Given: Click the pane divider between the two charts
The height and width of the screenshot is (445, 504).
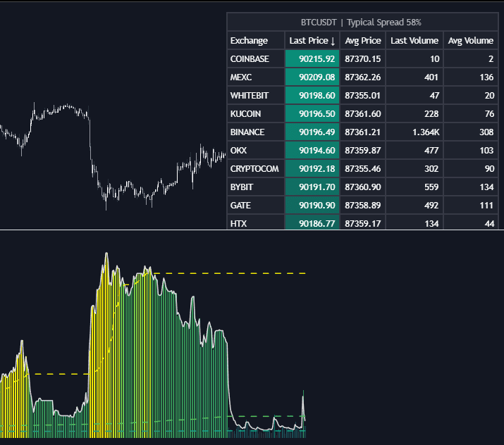Looking at the screenshot, I should pyautogui.click(x=252, y=230).
